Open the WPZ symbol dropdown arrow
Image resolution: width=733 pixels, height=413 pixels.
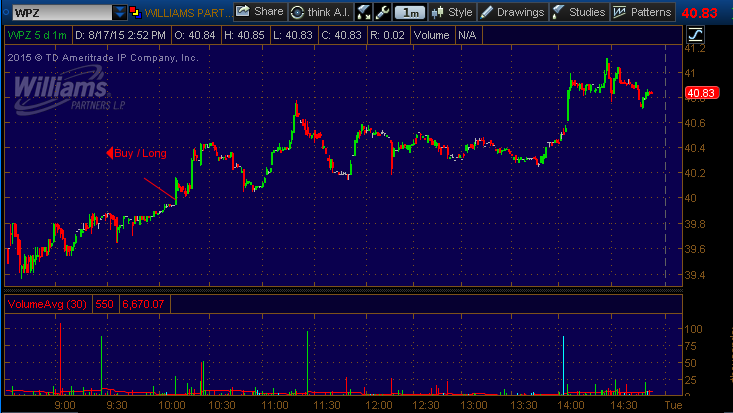120,12
